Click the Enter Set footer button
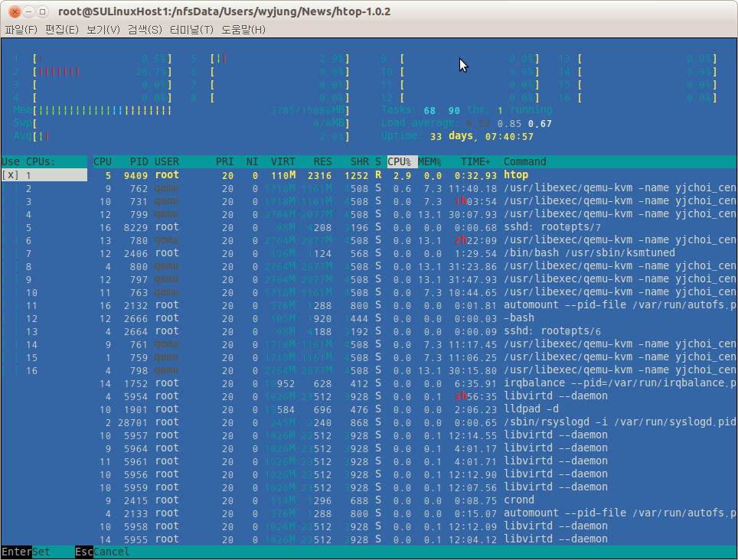 point(26,552)
